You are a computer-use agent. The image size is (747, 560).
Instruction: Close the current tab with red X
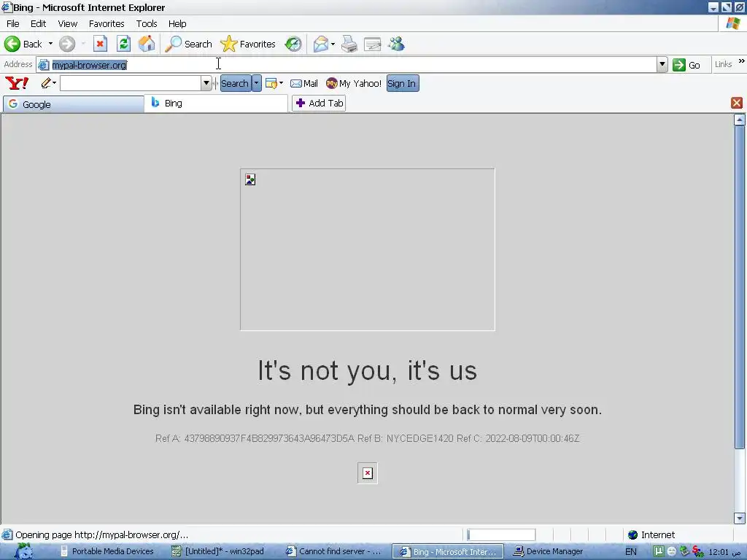pyautogui.click(x=737, y=103)
